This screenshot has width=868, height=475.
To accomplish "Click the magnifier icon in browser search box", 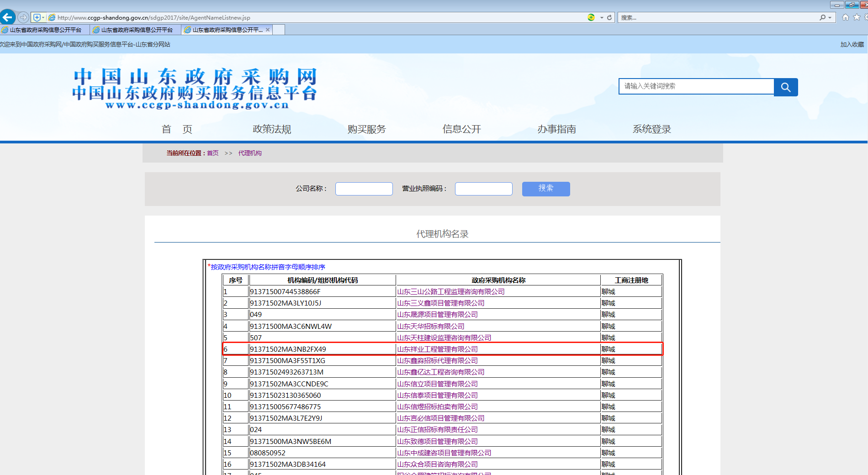I will pyautogui.click(x=823, y=17).
